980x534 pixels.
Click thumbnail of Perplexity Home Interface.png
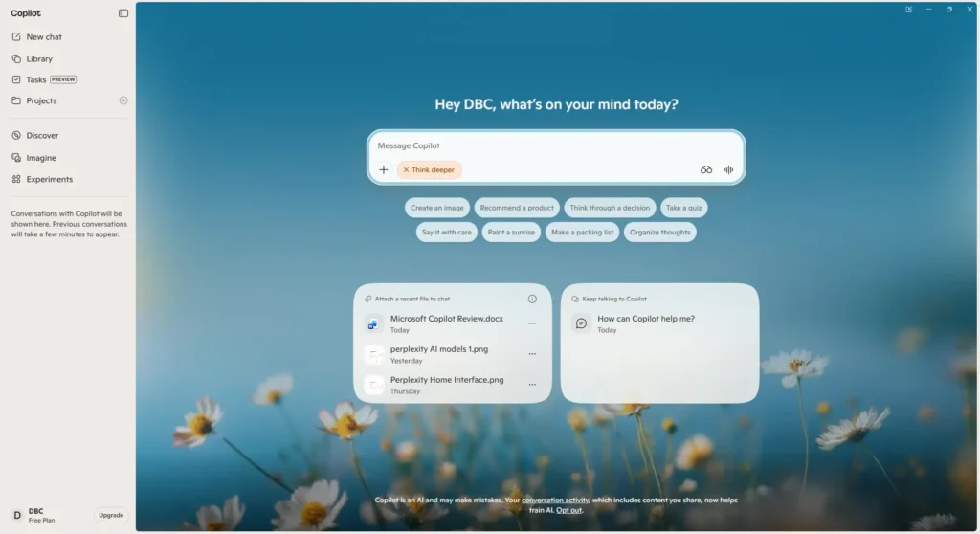(374, 385)
